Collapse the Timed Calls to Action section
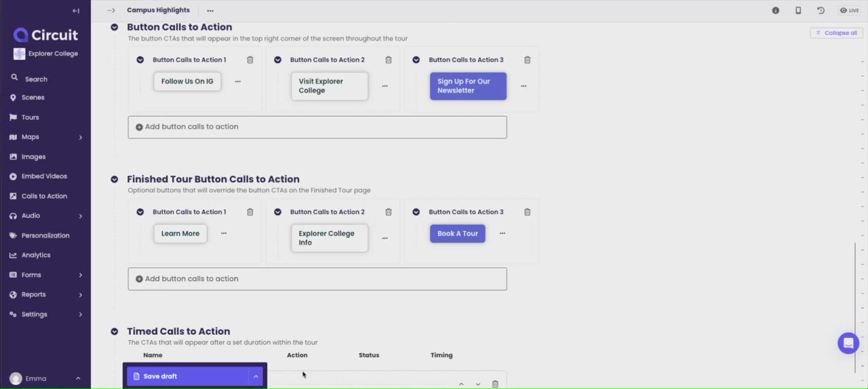The image size is (868, 389). pyautogui.click(x=115, y=331)
